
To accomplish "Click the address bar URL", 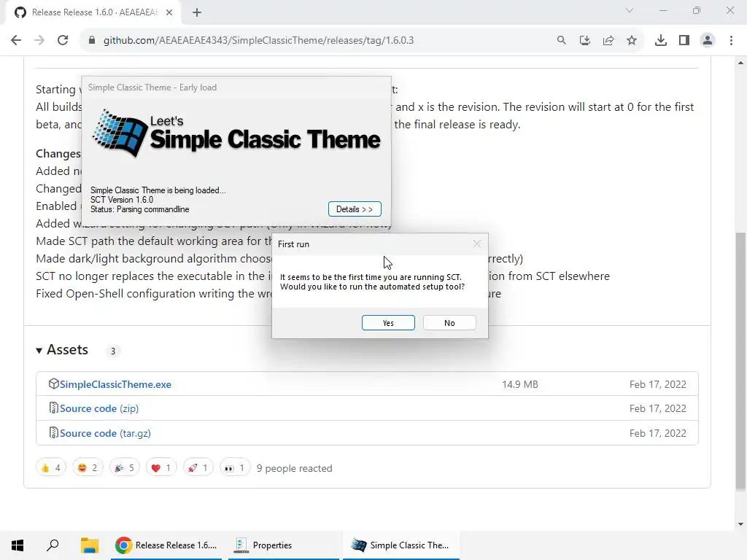I will (259, 41).
